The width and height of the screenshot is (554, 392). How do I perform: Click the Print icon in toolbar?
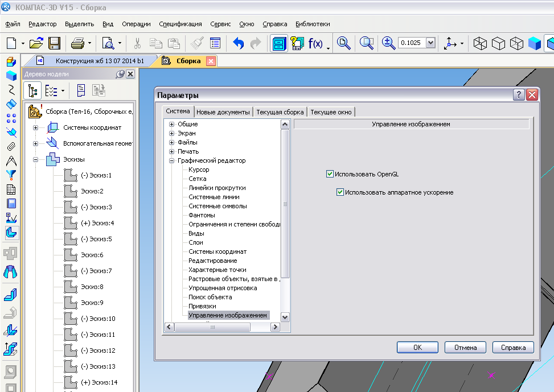[x=77, y=43]
